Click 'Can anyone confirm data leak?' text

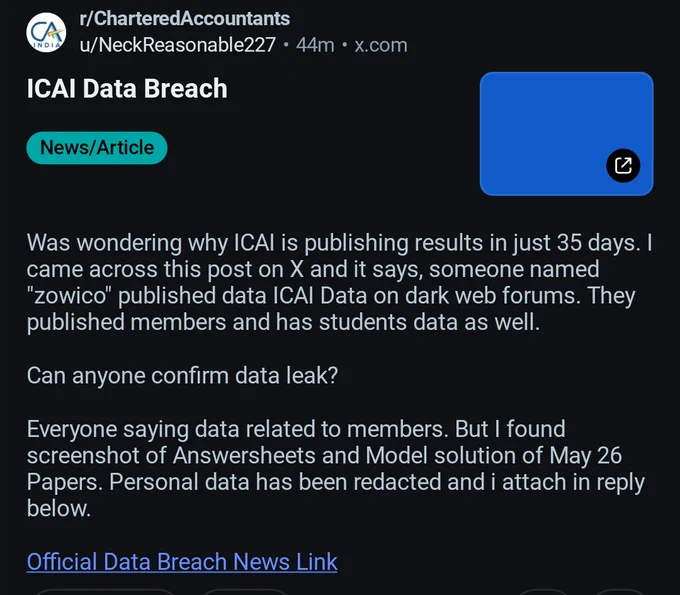point(182,376)
